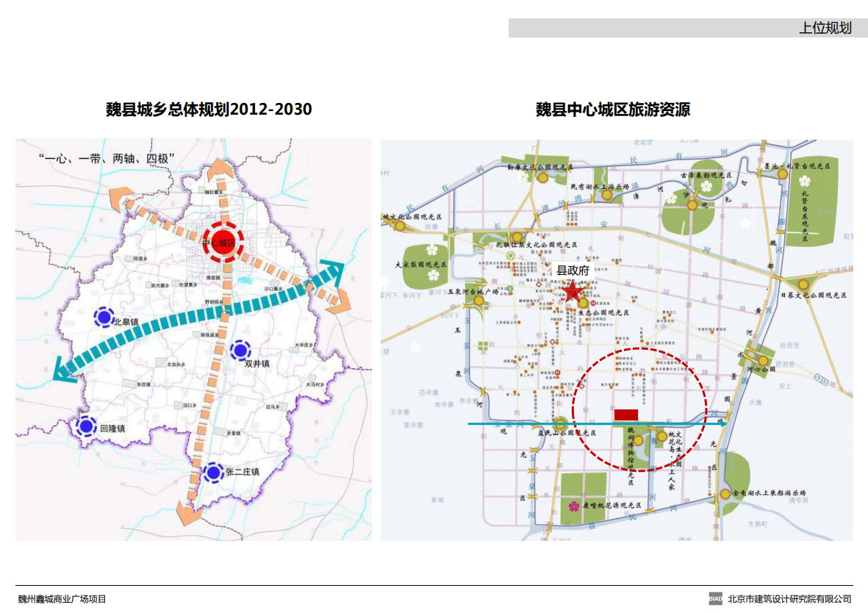This screenshot has height=613, width=868.
Task: Click the 北京市建筑设计研究院有限公司 footer text
Action: pos(789,599)
